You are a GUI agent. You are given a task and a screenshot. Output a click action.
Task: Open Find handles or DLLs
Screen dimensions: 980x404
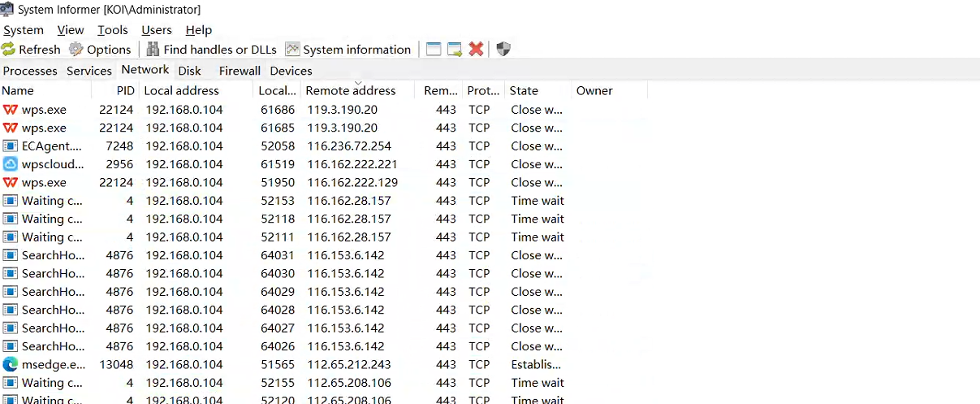[211, 50]
